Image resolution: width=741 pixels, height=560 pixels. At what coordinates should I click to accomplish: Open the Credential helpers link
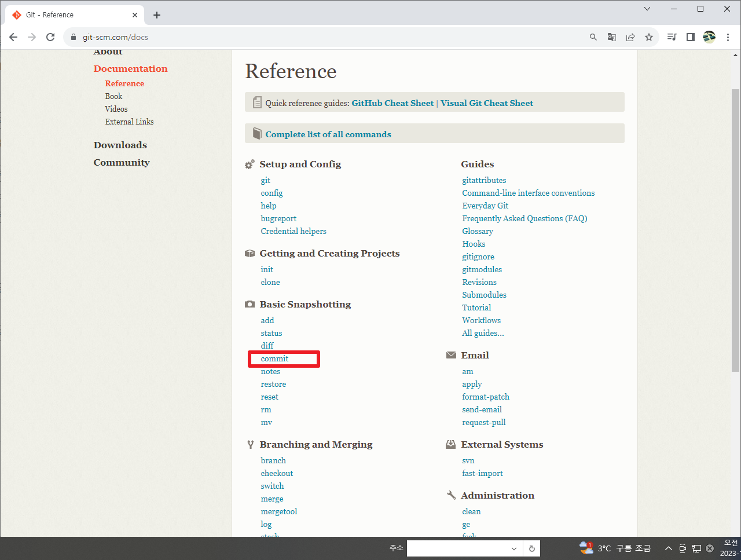(x=294, y=231)
